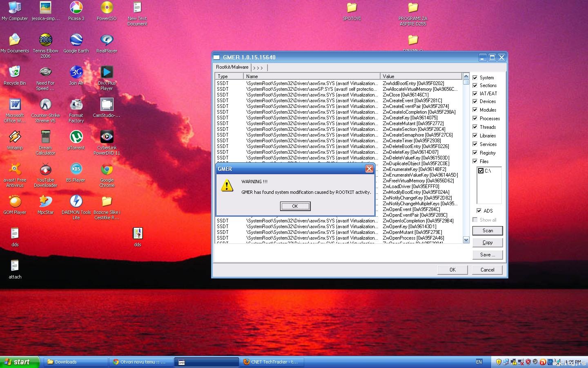Disable the ADS checkbox
This screenshot has height=368, width=588.
pyautogui.click(x=479, y=211)
